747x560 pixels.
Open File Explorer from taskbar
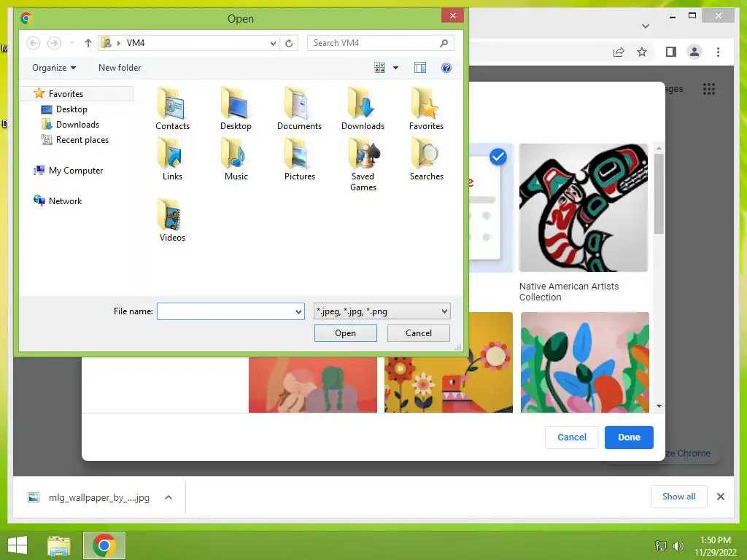pyautogui.click(x=59, y=545)
